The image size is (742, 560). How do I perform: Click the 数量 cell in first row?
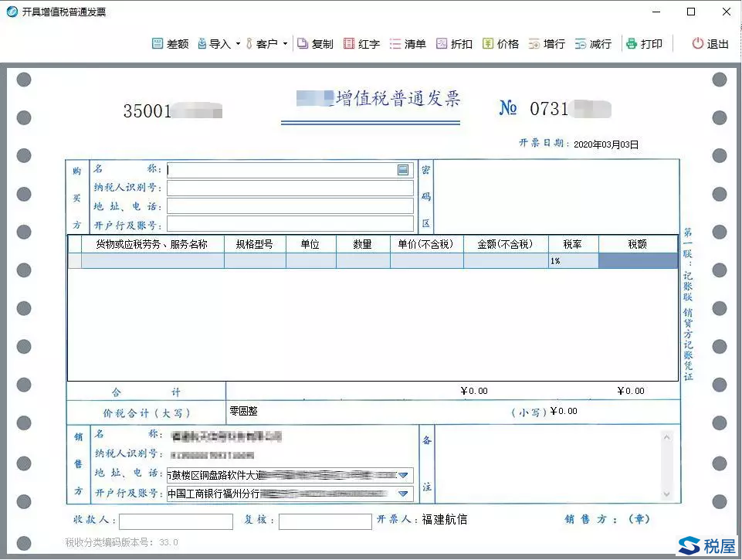(363, 261)
